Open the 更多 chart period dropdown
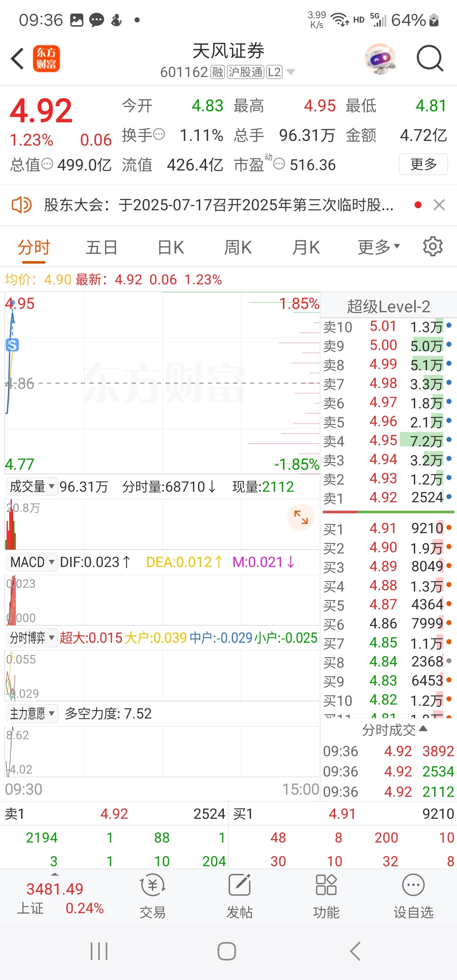457x980 pixels. click(379, 247)
